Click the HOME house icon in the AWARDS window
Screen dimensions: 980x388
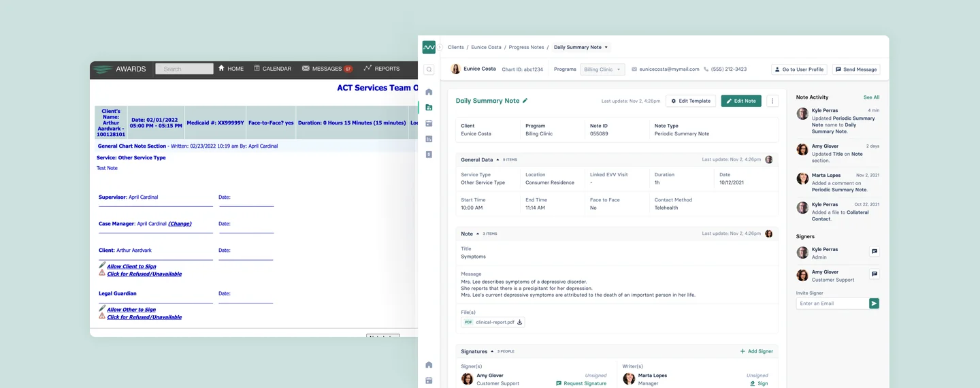pyautogui.click(x=222, y=68)
